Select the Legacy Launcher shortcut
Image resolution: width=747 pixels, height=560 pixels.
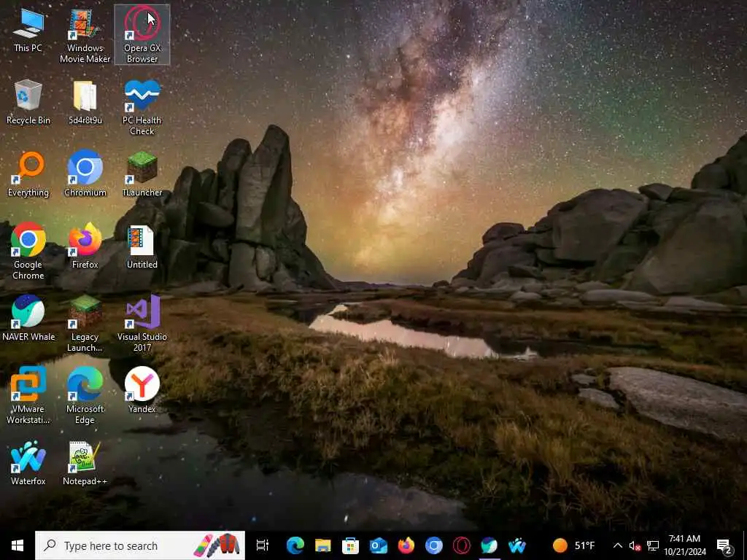click(85, 324)
